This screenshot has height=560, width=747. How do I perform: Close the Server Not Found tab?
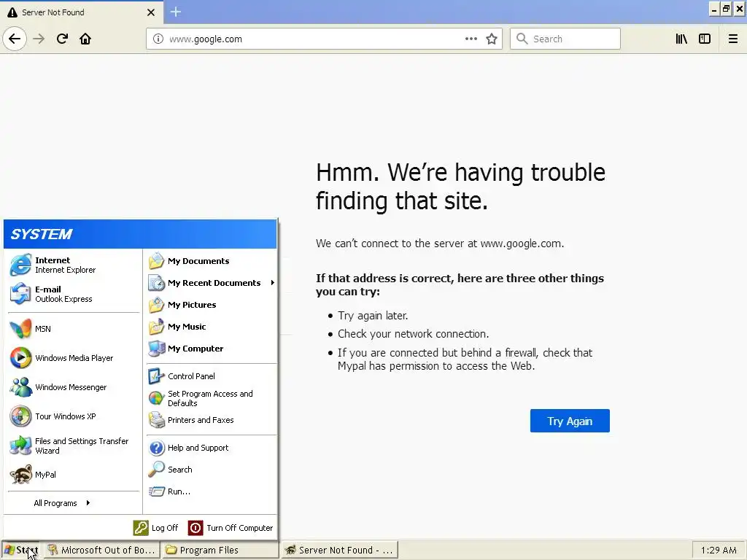point(150,12)
